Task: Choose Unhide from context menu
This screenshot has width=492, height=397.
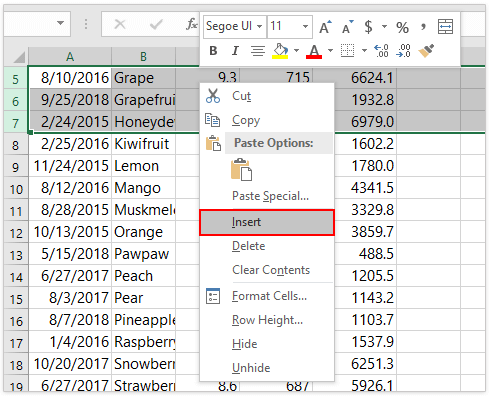Action: 267,368
